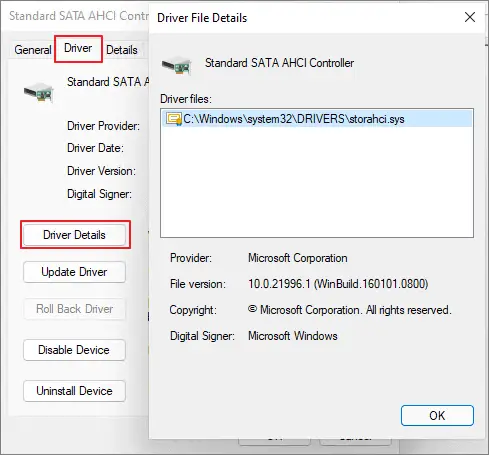Click Uninstall Device
The image size is (489, 455).
(74, 391)
